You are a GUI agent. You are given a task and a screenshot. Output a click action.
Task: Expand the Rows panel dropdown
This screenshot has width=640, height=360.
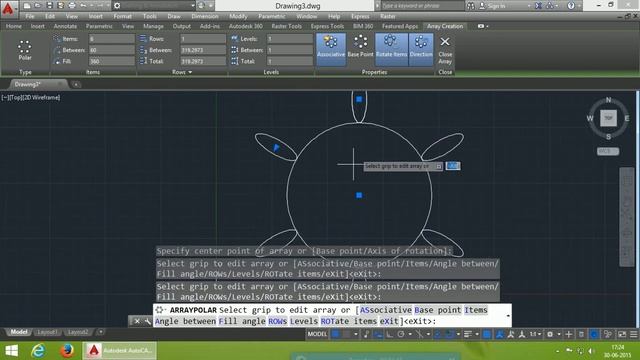(182, 72)
